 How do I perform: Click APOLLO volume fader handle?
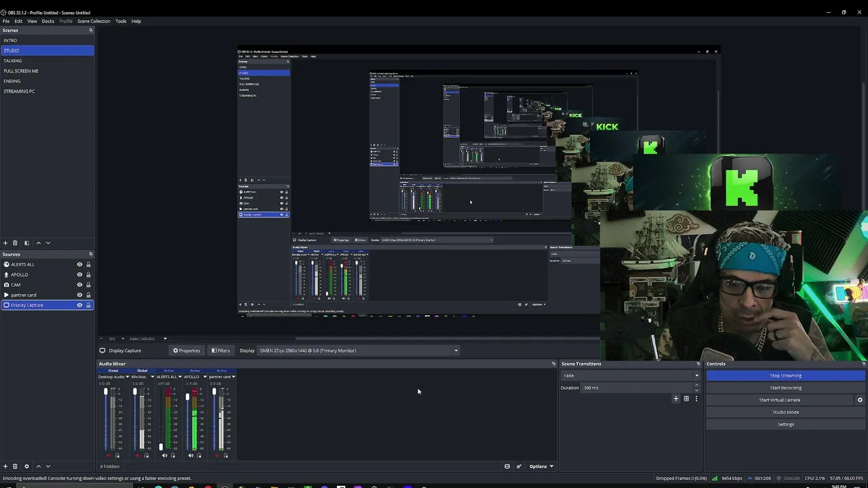click(187, 397)
